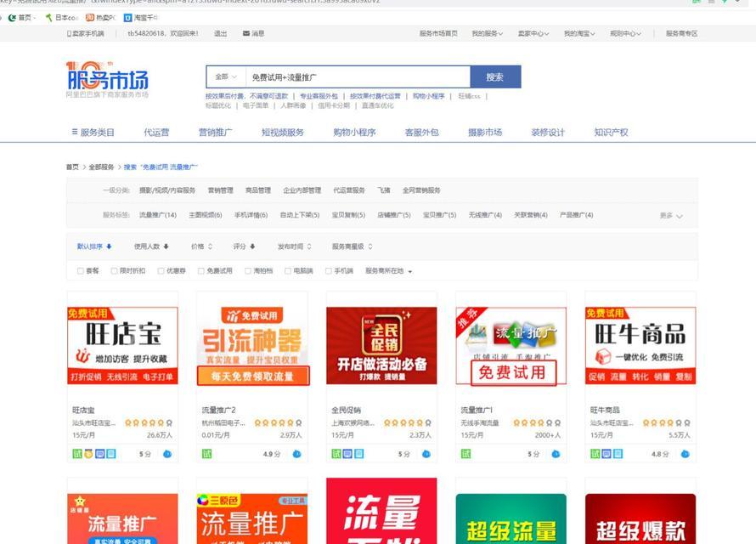Sort by 使用人数
The height and width of the screenshot is (544, 756).
[151, 246]
